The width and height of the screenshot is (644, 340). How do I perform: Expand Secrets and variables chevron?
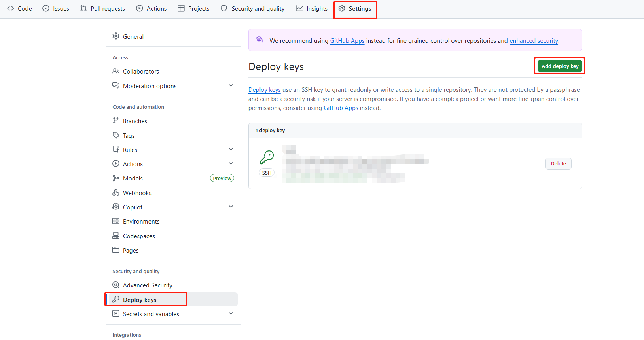pos(231,313)
